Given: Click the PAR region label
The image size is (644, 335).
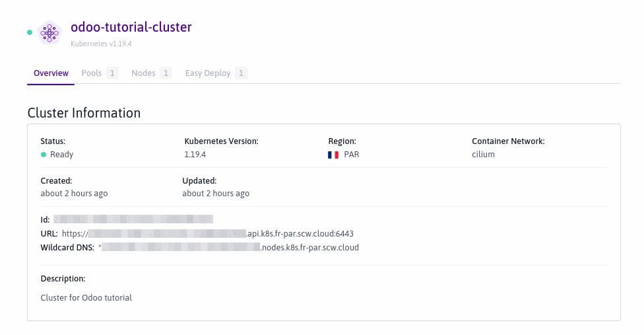Looking at the screenshot, I should point(352,155).
